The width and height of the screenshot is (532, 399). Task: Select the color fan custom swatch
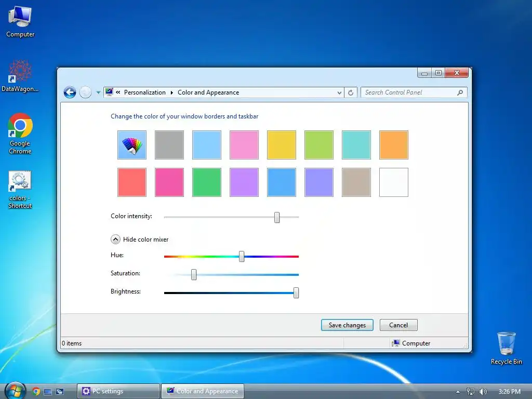(x=132, y=145)
